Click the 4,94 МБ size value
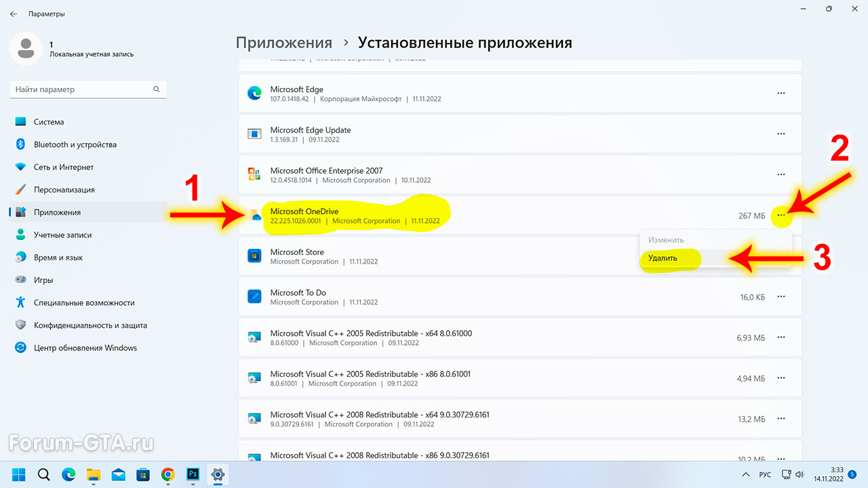The image size is (868, 488). click(751, 378)
